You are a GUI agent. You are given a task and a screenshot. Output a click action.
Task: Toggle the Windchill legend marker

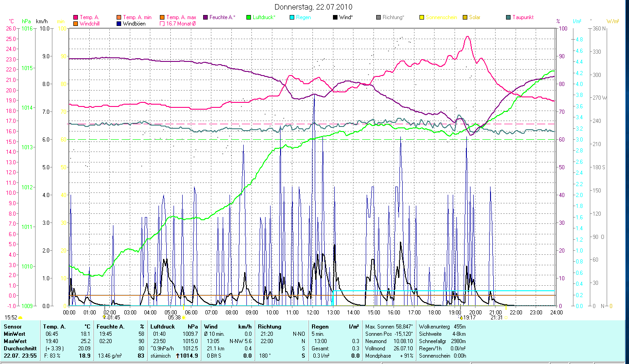[75, 23]
